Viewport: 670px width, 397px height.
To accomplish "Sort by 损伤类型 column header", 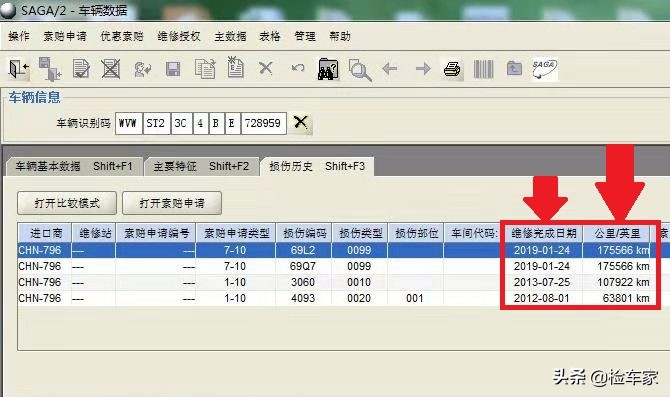I will (360, 233).
